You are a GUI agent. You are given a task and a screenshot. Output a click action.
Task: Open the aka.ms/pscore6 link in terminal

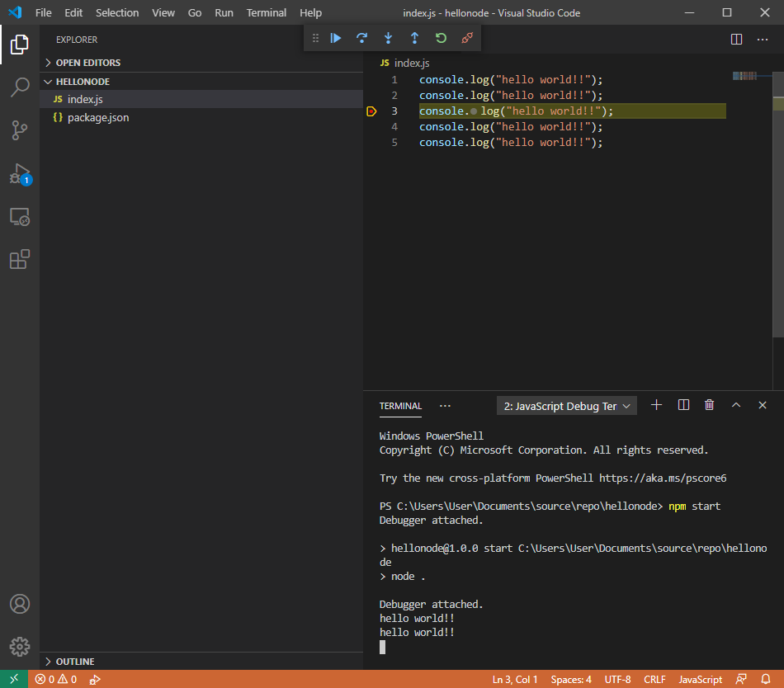663,478
